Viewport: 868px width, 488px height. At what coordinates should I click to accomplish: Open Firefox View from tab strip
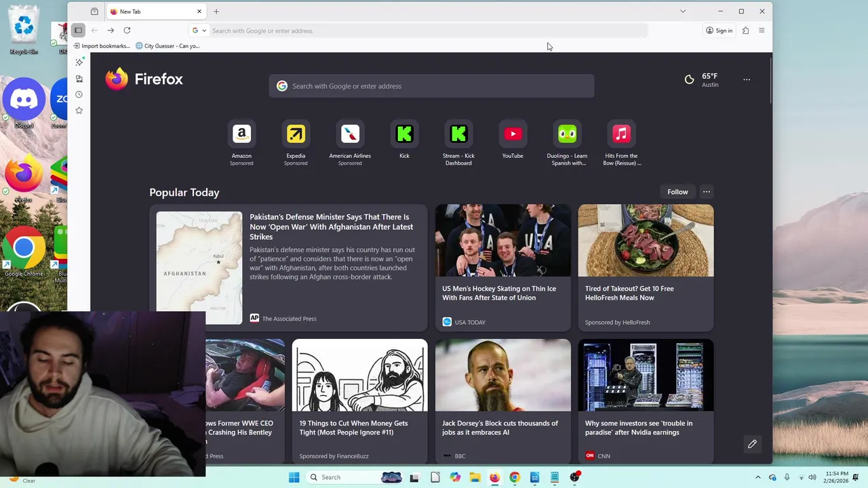[94, 12]
